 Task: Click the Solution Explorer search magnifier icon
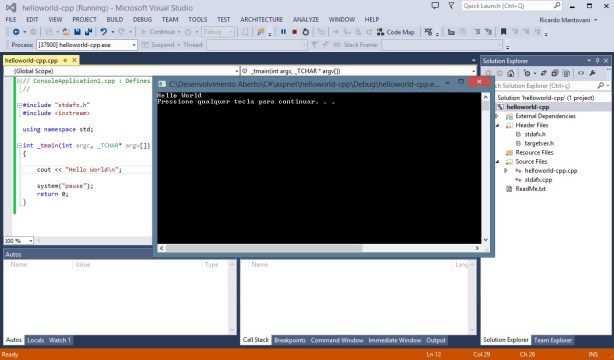point(601,85)
